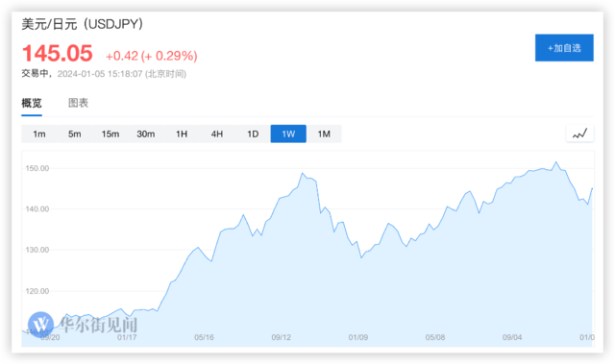Switch to the 图表 chart tab
Screen dimensions: 615x364
coord(78,103)
